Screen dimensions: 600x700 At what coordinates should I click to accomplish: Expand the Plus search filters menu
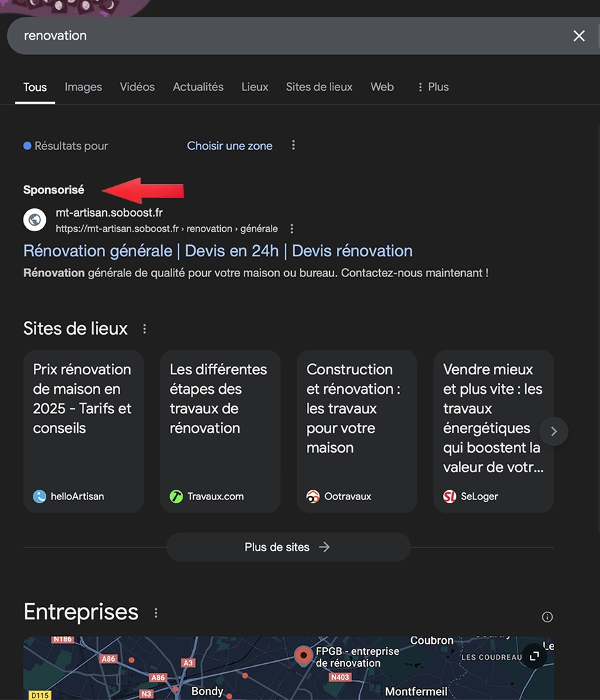pyautogui.click(x=432, y=87)
